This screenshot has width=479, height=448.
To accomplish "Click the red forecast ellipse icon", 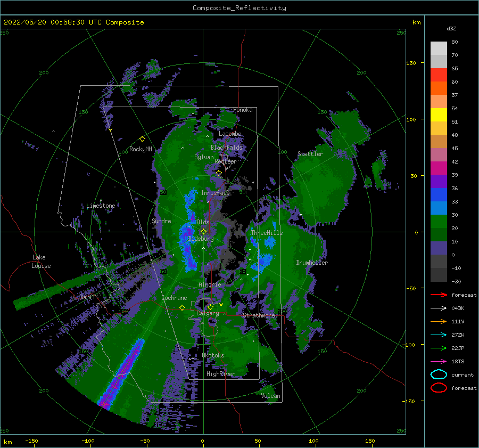I will (439, 388).
